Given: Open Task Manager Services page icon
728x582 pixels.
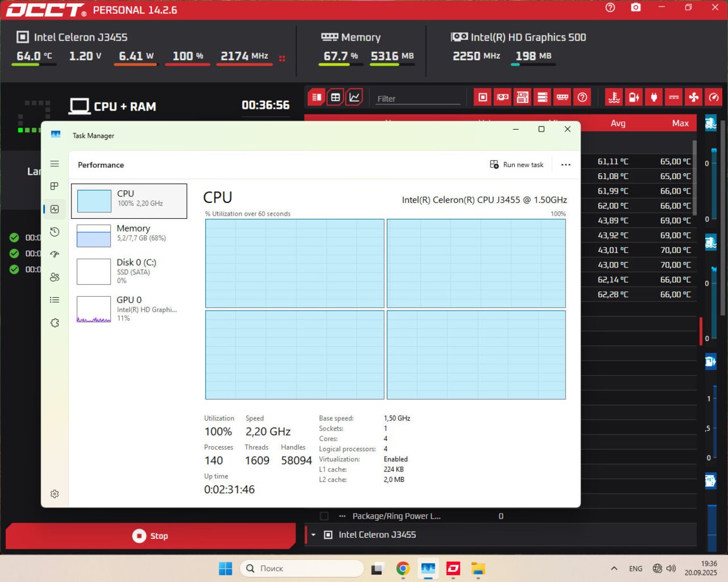Looking at the screenshot, I should [x=54, y=323].
